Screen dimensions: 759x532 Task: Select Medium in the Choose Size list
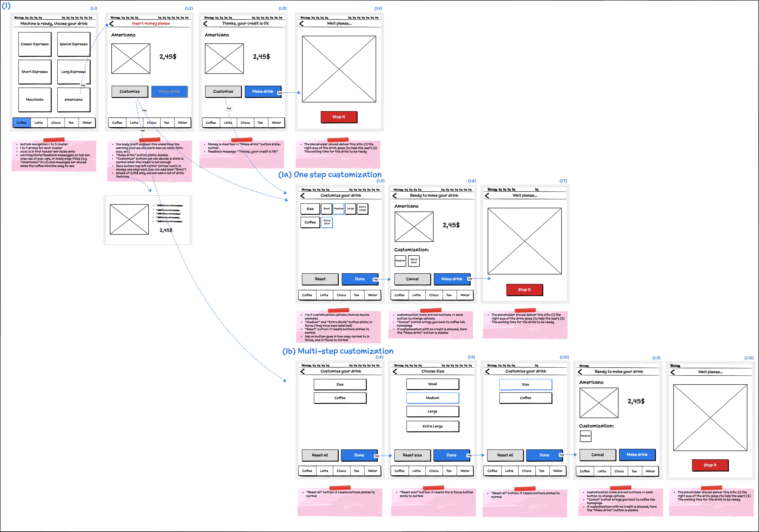tap(433, 398)
